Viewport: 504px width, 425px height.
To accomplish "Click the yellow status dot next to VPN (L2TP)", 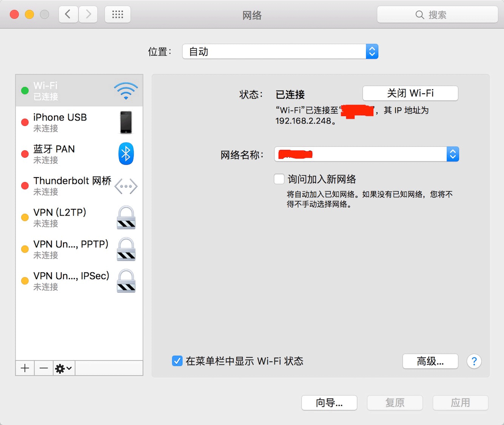I will (25, 218).
